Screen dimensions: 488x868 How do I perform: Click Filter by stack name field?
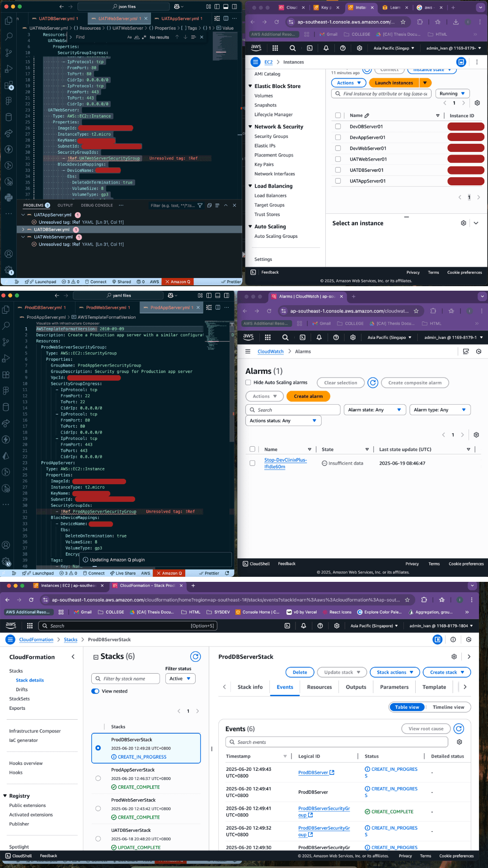tap(126, 679)
